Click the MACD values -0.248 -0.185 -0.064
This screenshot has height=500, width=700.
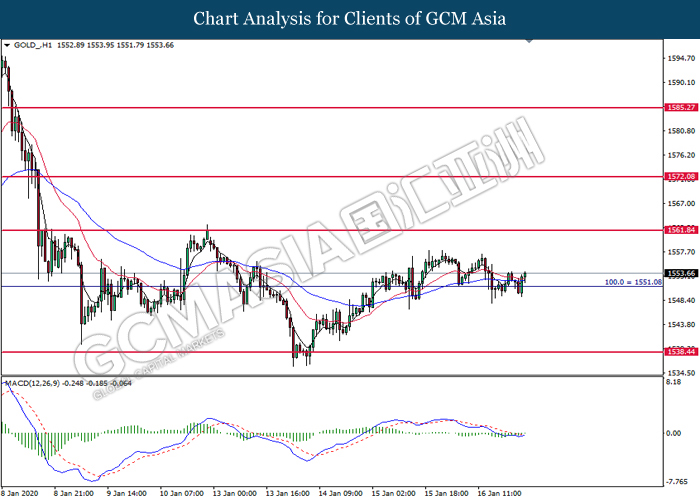(97, 383)
